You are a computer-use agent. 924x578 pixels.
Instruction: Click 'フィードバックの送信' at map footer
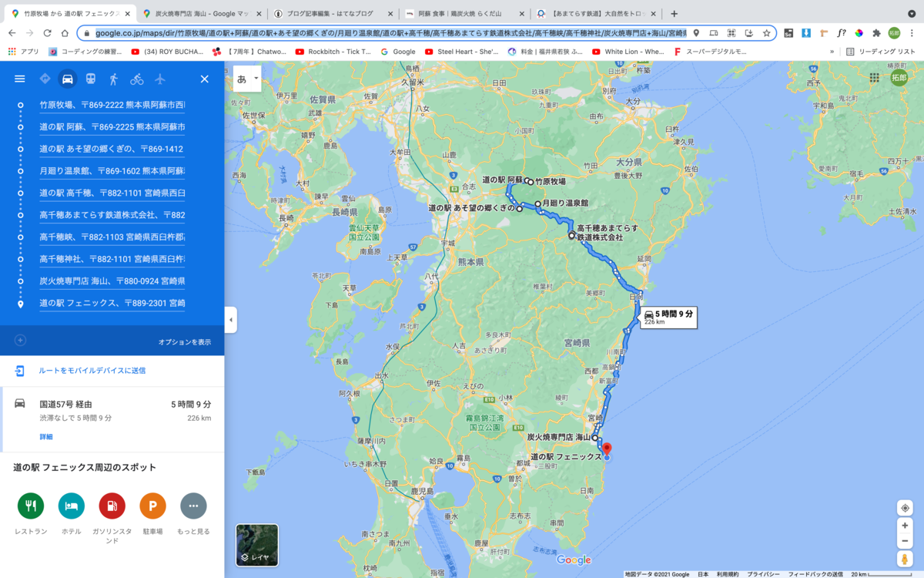[815, 573]
